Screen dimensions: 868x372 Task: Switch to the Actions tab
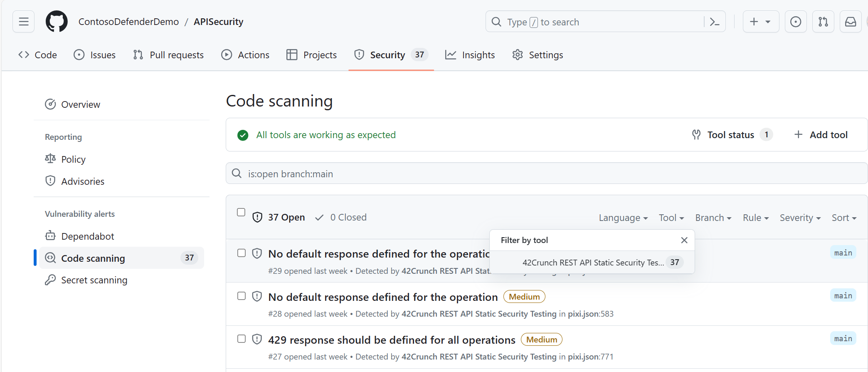[245, 55]
